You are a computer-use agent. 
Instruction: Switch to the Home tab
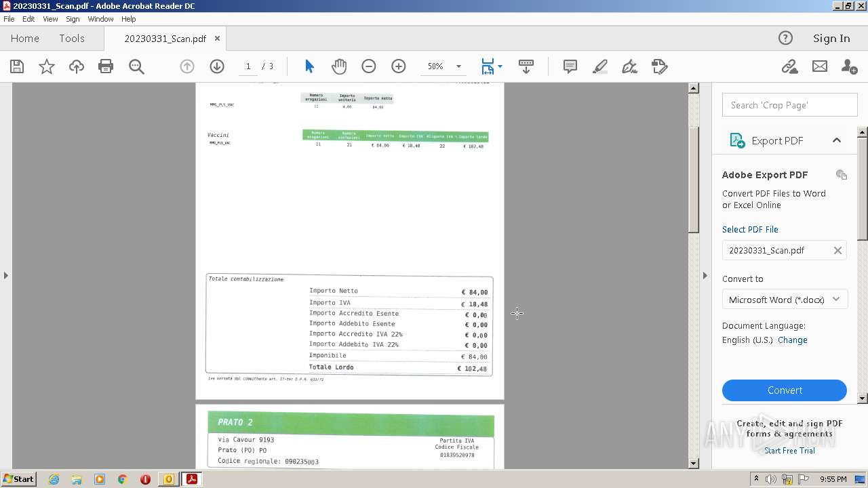coord(25,39)
